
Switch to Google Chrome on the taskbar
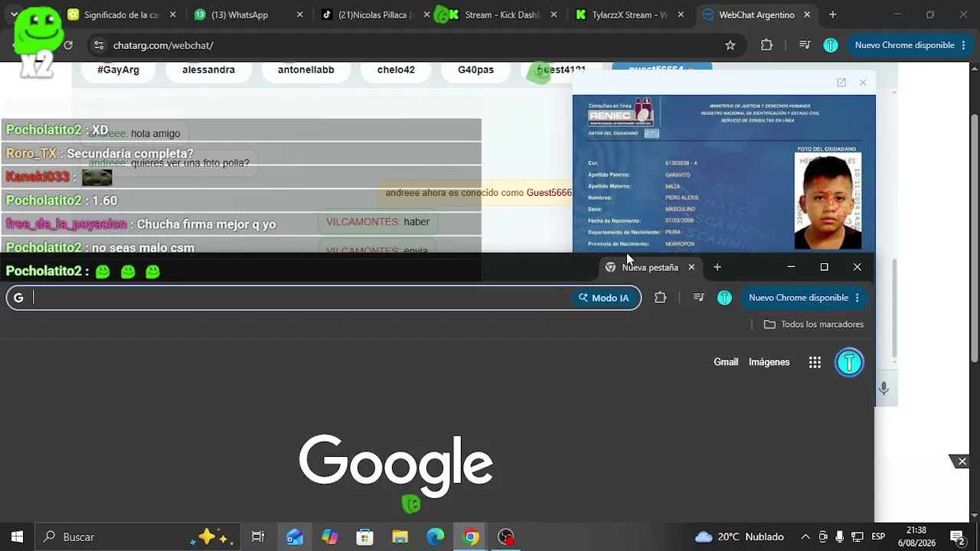click(471, 536)
